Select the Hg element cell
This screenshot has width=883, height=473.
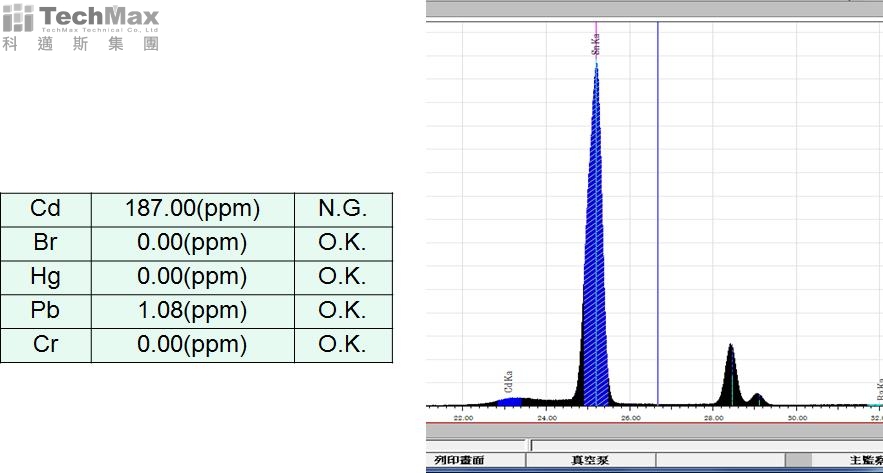tap(46, 277)
